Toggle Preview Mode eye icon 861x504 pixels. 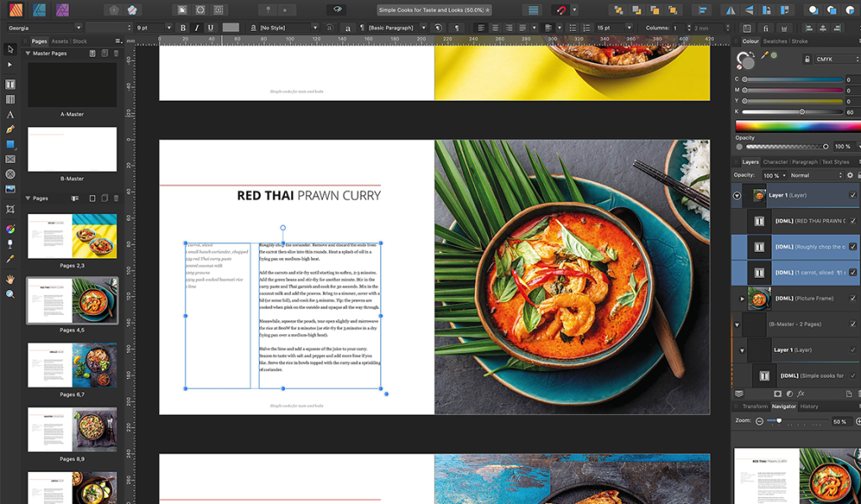tap(338, 10)
